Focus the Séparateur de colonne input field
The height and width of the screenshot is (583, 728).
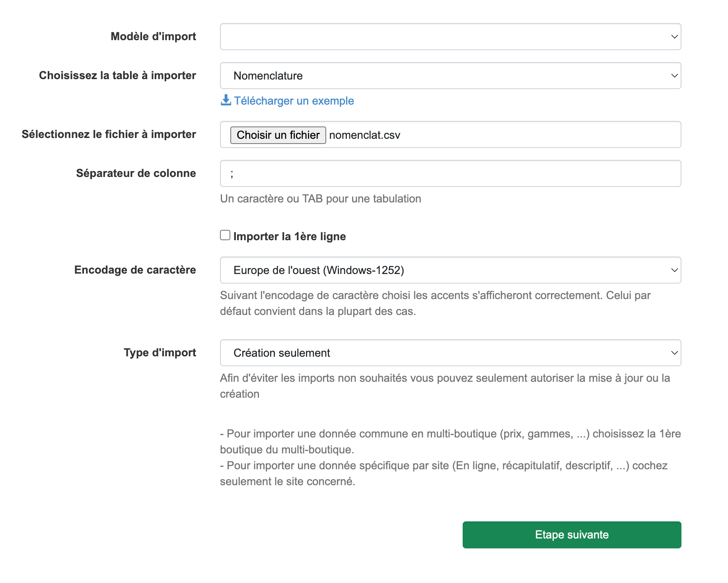tap(450, 173)
